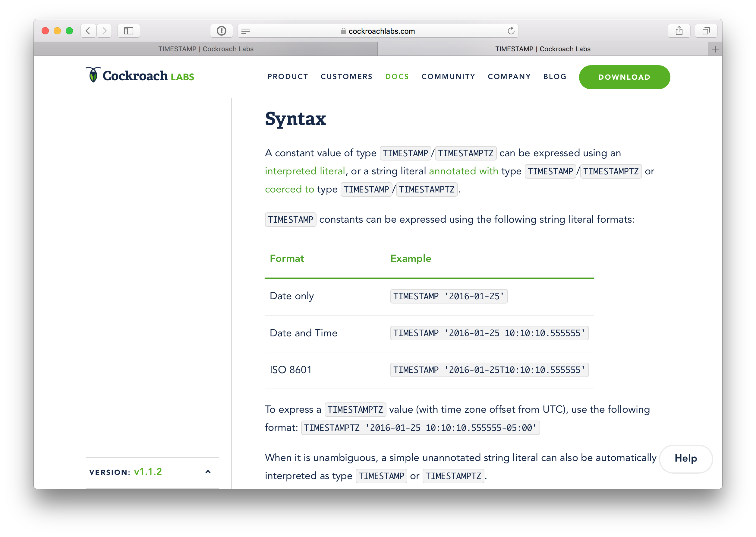Open the COMMUNITY menu

click(448, 77)
